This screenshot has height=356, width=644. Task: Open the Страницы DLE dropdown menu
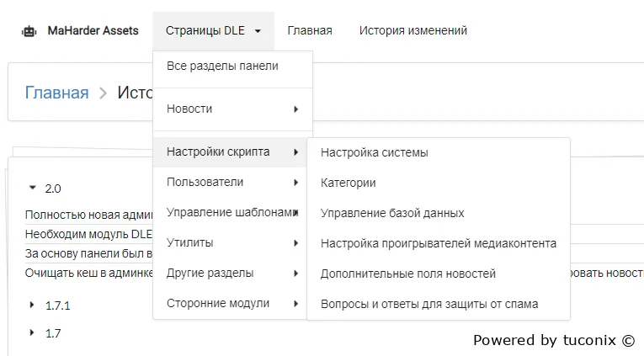(213, 31)
